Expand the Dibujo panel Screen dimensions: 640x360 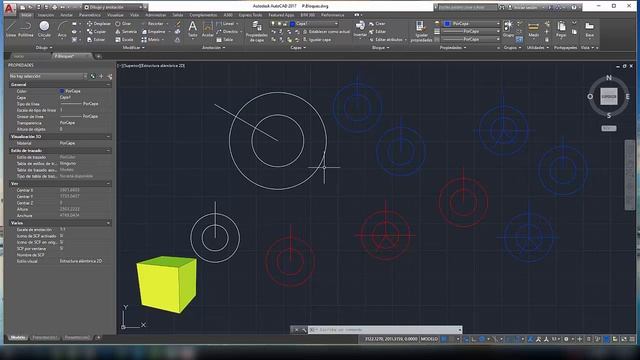point(44,47)
